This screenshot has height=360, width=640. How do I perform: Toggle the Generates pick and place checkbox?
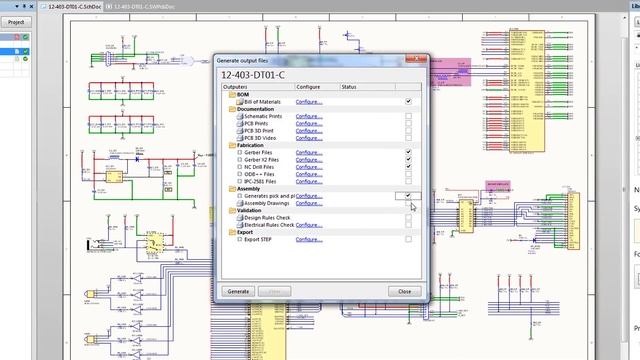point(408,196)
